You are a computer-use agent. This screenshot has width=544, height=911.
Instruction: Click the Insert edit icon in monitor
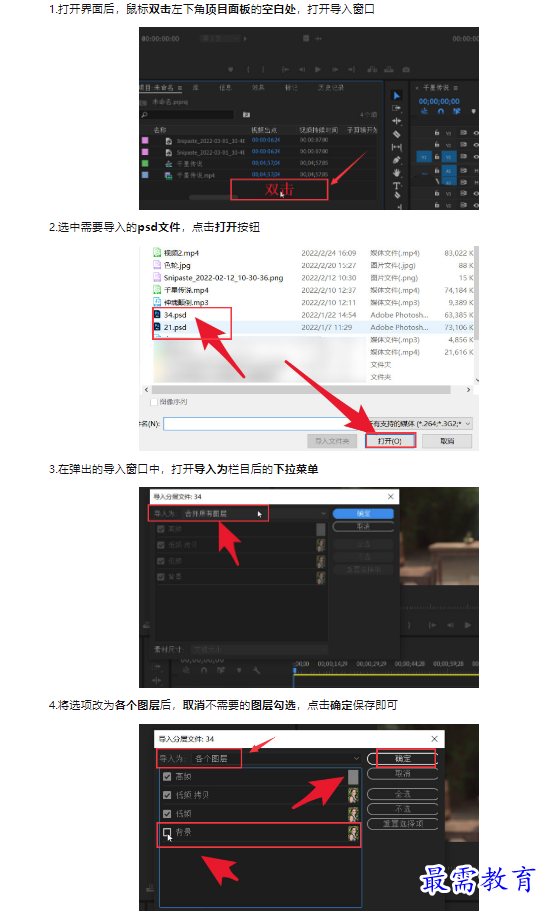372,69
